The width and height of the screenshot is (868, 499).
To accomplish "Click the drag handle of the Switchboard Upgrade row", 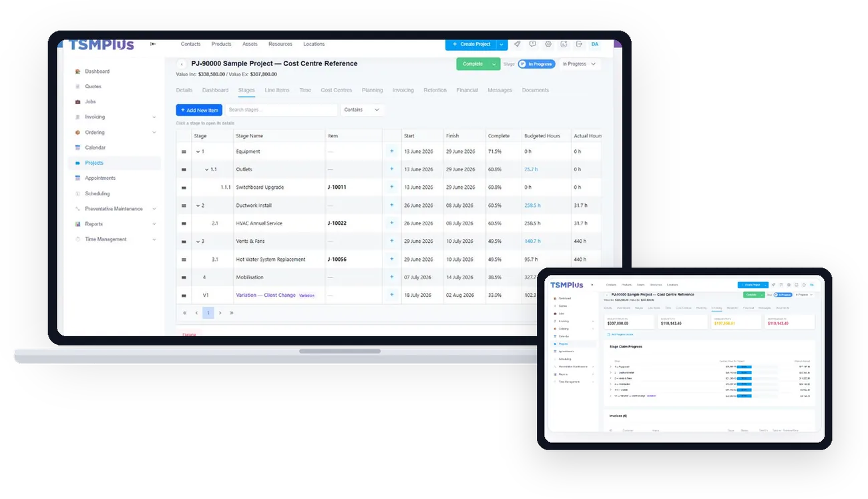I will coord(184,187).
